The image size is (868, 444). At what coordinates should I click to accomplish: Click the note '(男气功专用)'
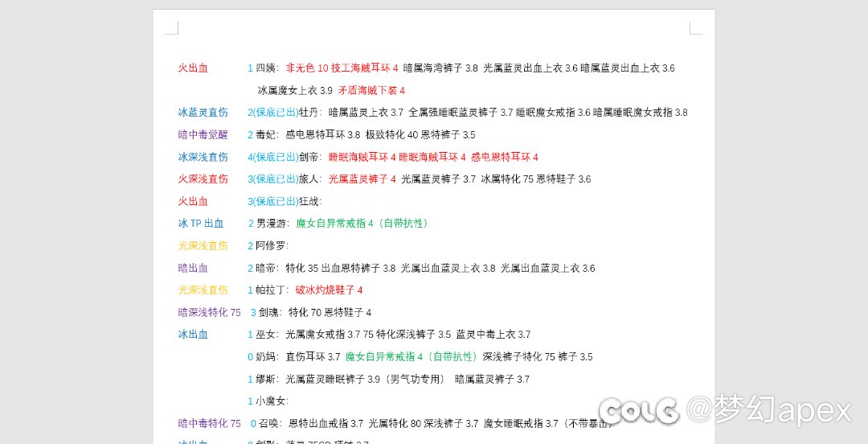(414, 380)
